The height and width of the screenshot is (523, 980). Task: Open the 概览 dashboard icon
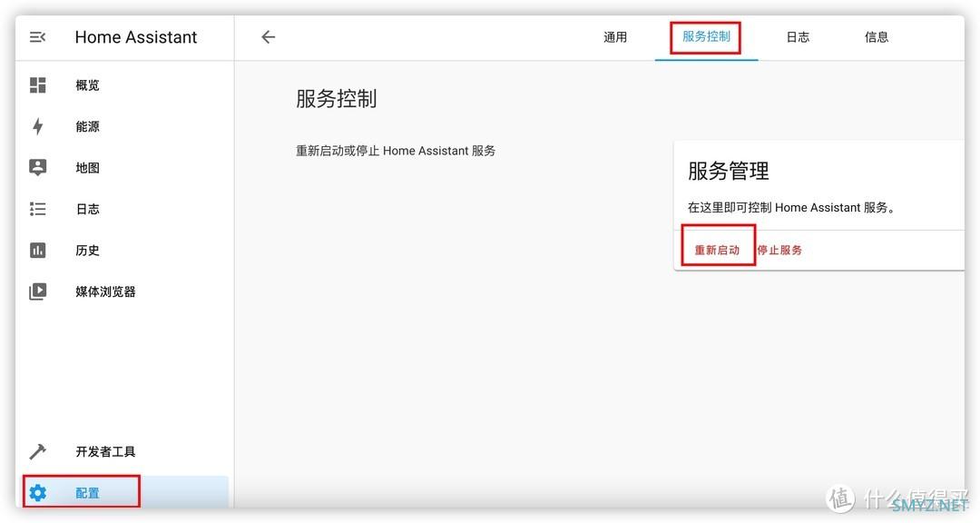click(37, 85)
